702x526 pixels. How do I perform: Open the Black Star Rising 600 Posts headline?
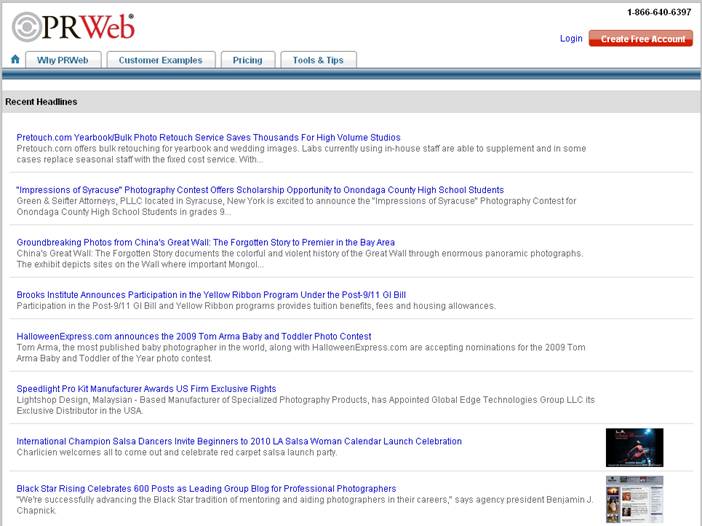(206, 488)
